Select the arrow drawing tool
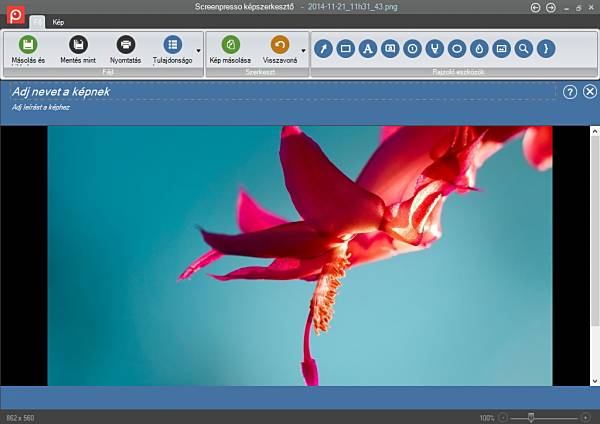 coord(323,48)
